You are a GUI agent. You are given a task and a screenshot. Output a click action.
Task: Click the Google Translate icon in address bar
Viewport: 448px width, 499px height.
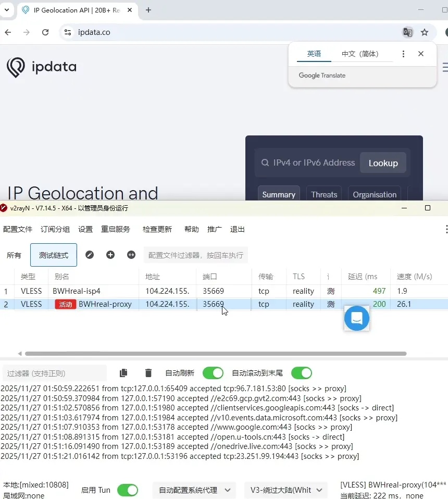(407, 32)
